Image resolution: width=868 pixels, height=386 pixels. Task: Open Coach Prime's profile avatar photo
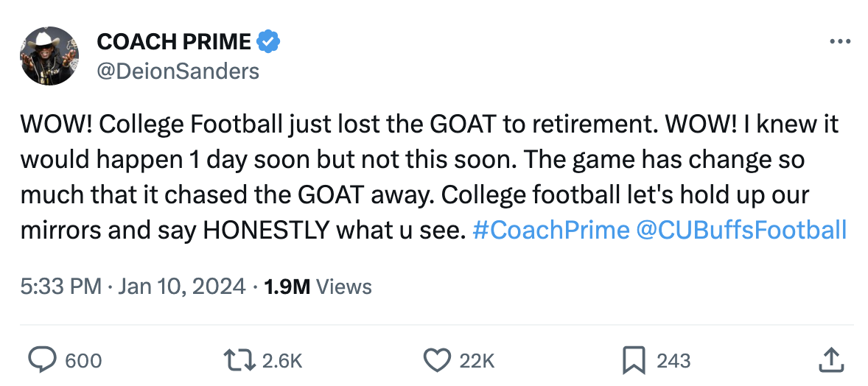click(50, 56)
